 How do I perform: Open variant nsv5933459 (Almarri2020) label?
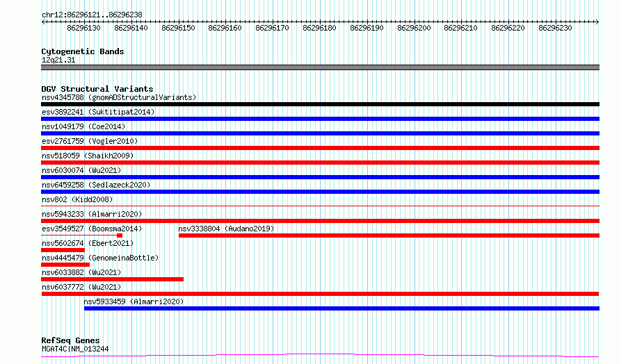coord(134,301)
